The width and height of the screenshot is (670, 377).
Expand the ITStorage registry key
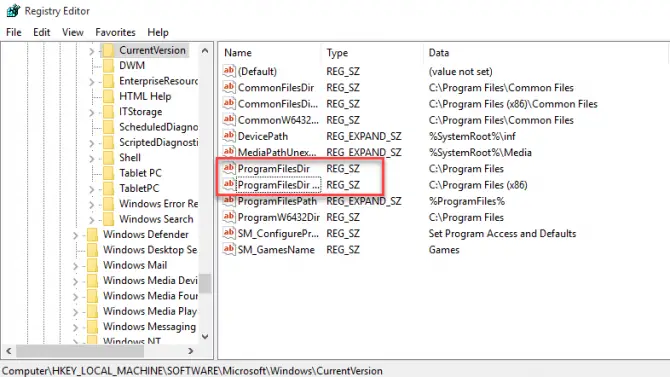91,112
